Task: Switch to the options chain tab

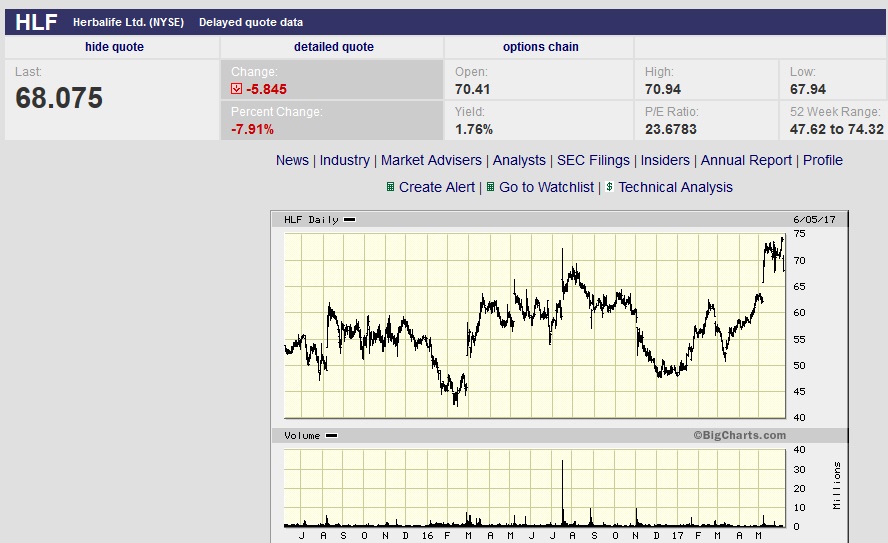Action: (541, 47)
